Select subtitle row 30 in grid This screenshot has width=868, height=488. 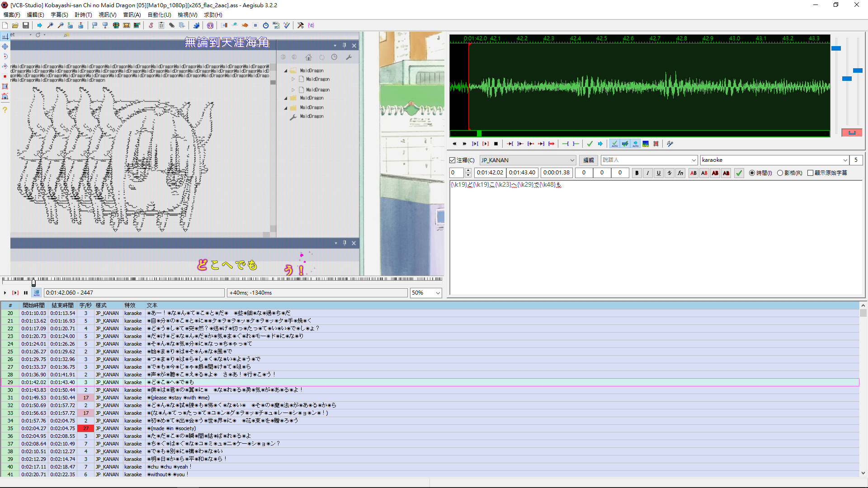click(429, 390)
